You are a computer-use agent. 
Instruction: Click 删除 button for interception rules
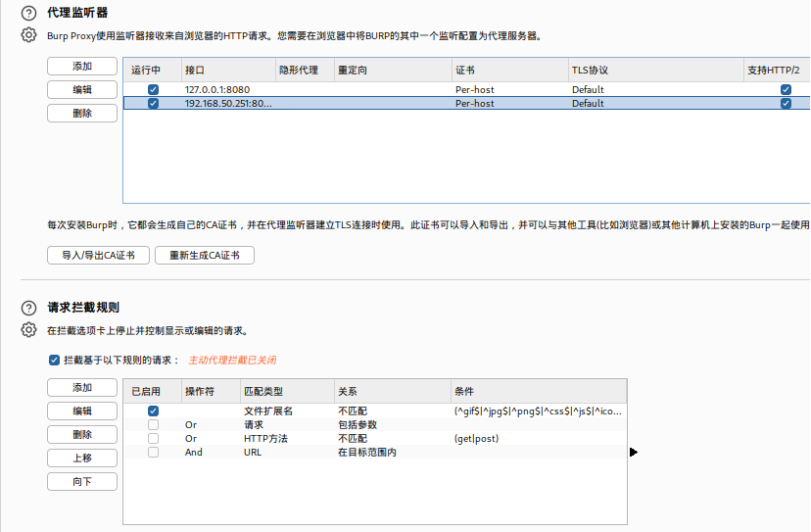click(x=82, y=434)
